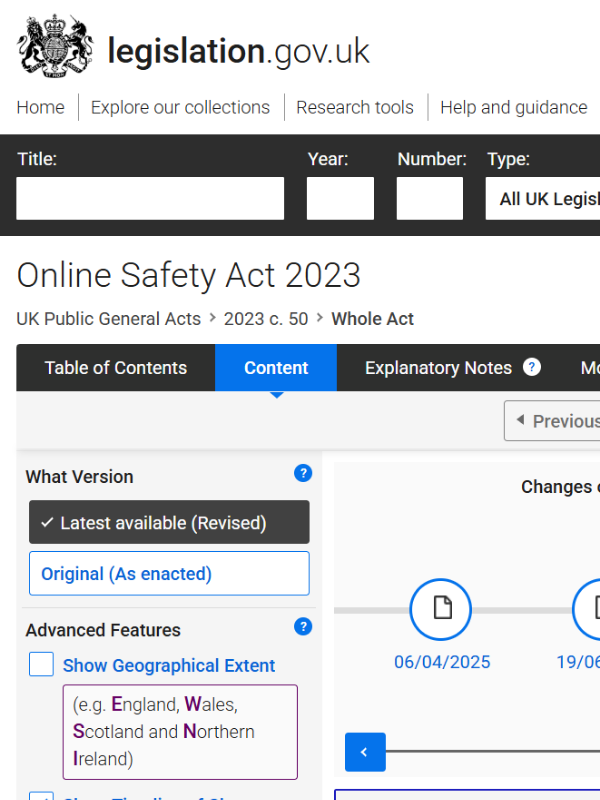600x800 pixels.
Task: Open the Type legislation dropdown
Action: (543, 198)
